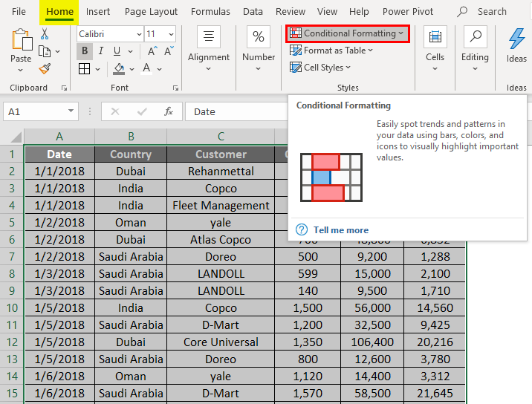This screenshot has height=404, width=532.
Task: Increase font size with A-up icon
Action: [x=152, y=51]
